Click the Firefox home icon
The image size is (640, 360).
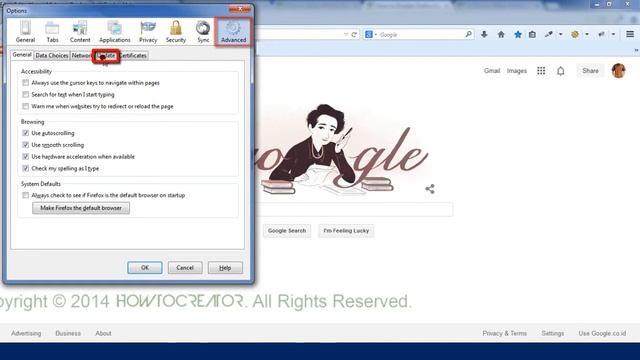point(501,35)
